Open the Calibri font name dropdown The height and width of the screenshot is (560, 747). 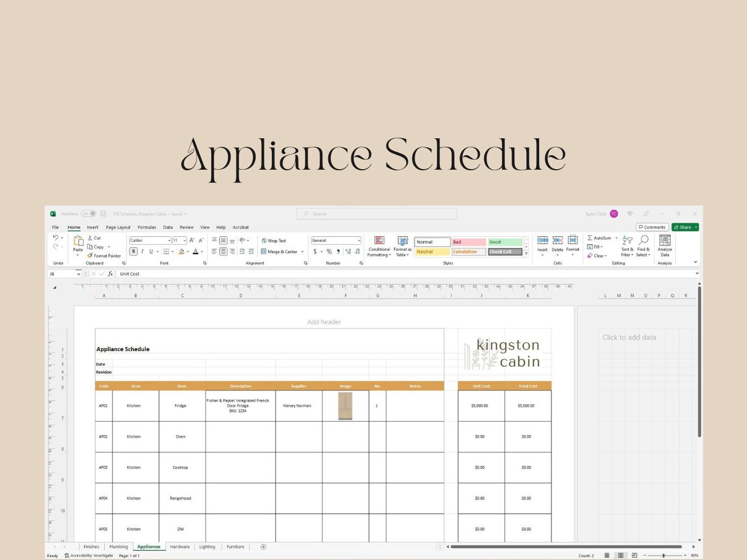coord(169,241)
